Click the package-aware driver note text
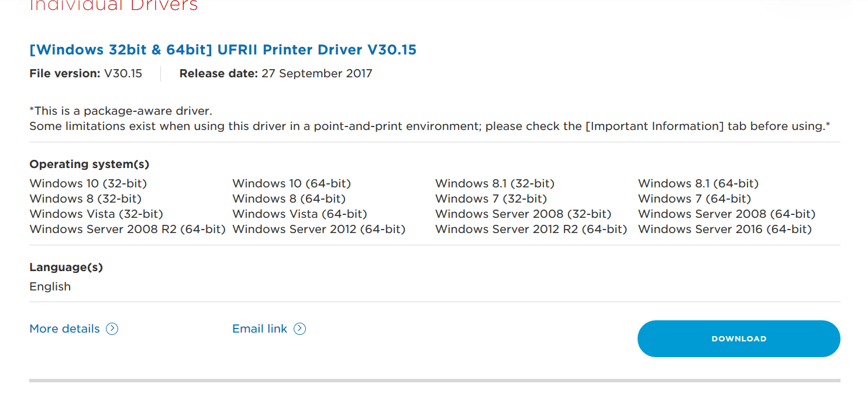868x397 pixels. [120, 111]
